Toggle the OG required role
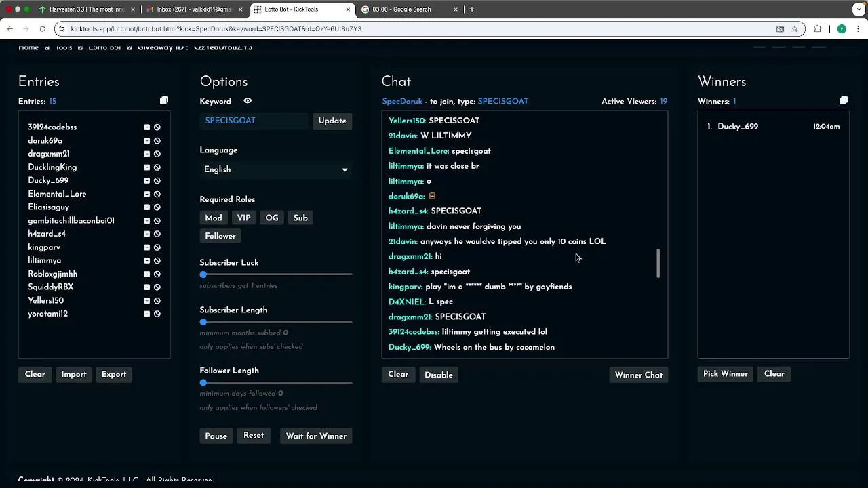This screenshot has height=488, width=868. [272, 218]
